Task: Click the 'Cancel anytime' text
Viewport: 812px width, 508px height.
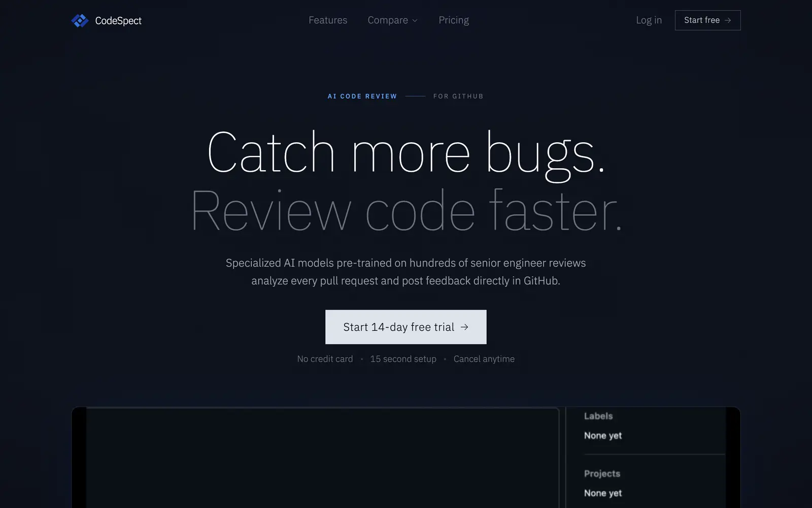Action: point(484,359)
